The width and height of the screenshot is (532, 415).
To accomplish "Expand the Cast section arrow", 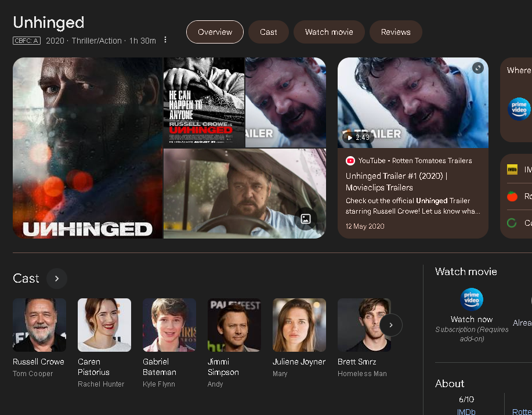I will tap(57, 279).
